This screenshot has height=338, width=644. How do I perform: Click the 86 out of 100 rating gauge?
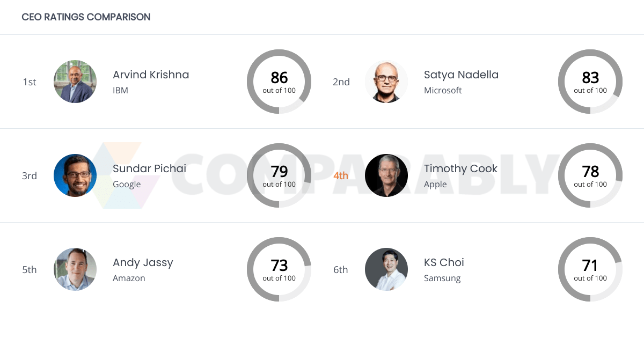coord(279,82)
